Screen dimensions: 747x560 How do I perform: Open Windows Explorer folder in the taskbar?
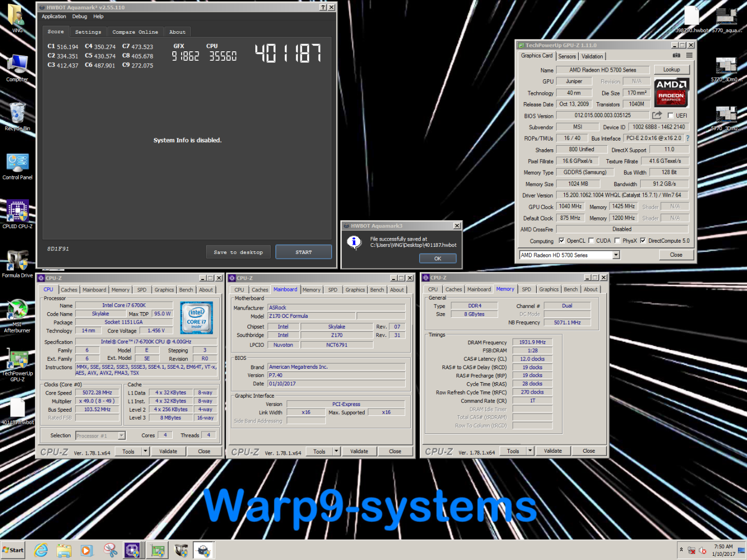64,550
